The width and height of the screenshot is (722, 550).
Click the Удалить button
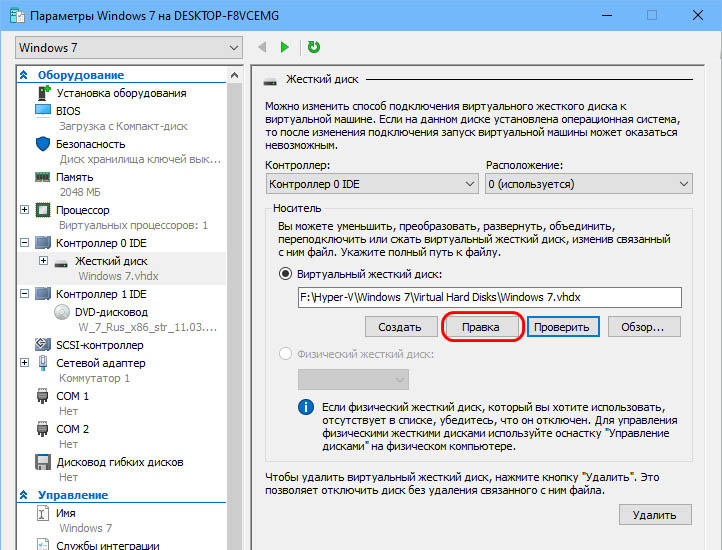click(655, 515)
